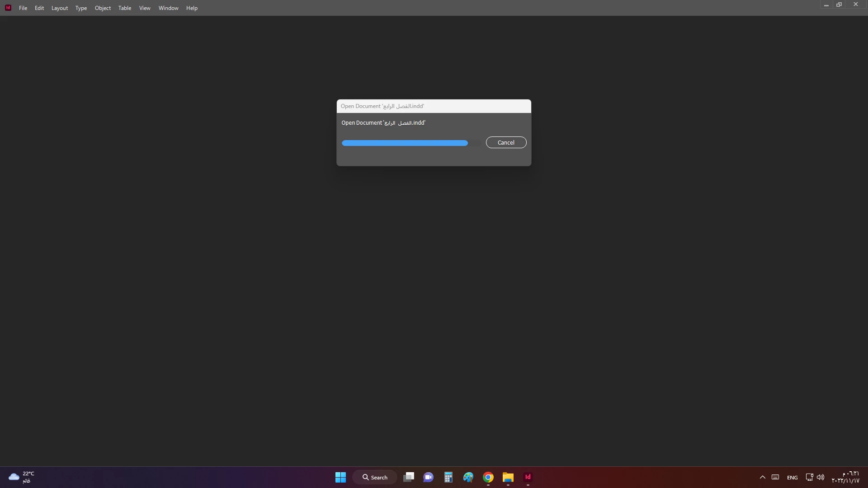Open File Explorer from taskbar
868x488 pixels.
click(508, 477)
